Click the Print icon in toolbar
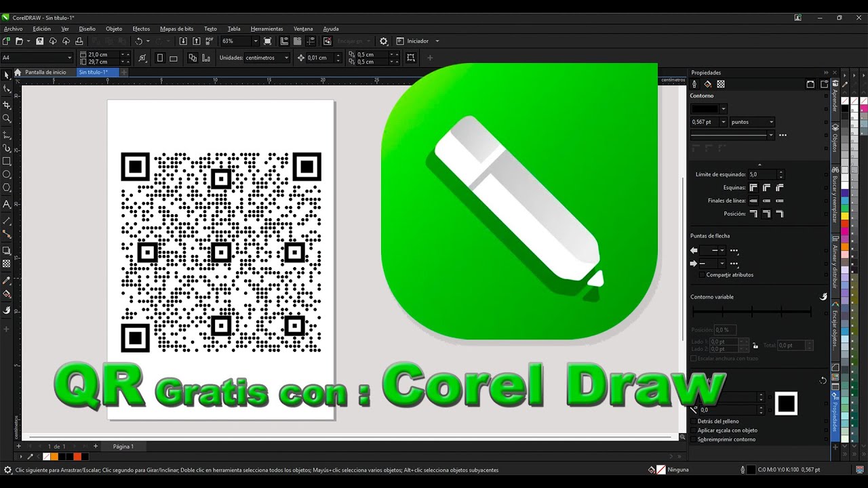 pos(79,41)
